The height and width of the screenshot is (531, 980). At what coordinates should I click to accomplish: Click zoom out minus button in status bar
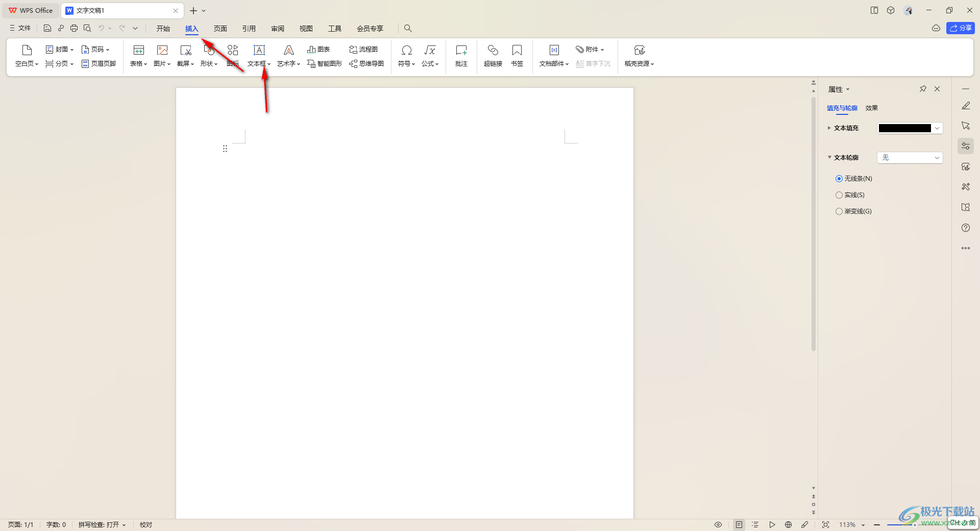point(877,524)
